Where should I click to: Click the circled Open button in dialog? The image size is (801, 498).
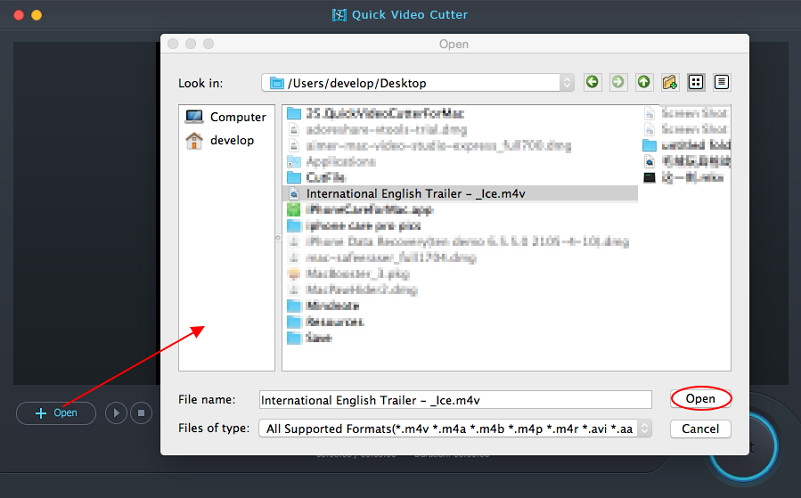[x=700, y=398]
